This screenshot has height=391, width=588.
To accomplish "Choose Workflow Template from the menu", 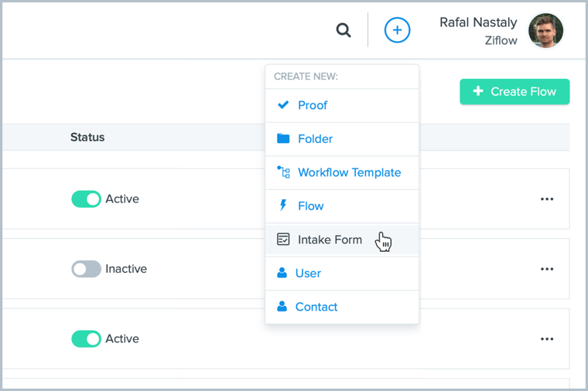I will [x=349, y=172].
